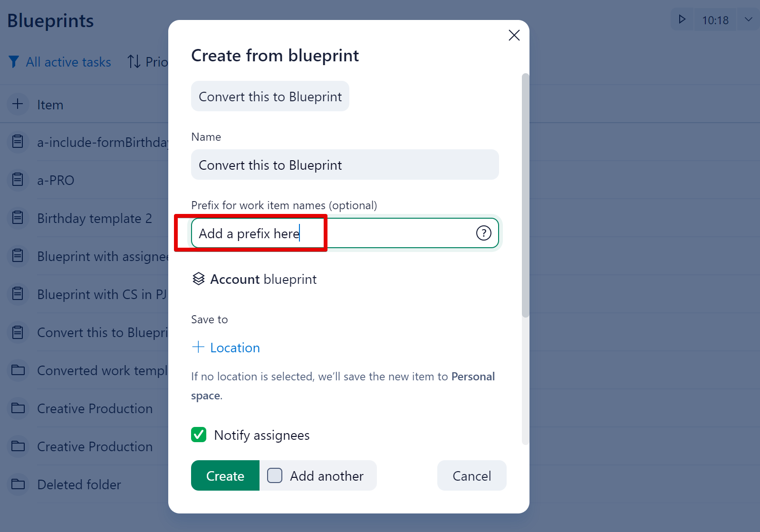Close the Create from blueprint dialog
The image size is (760, 532).
click(x=514, y=35)
